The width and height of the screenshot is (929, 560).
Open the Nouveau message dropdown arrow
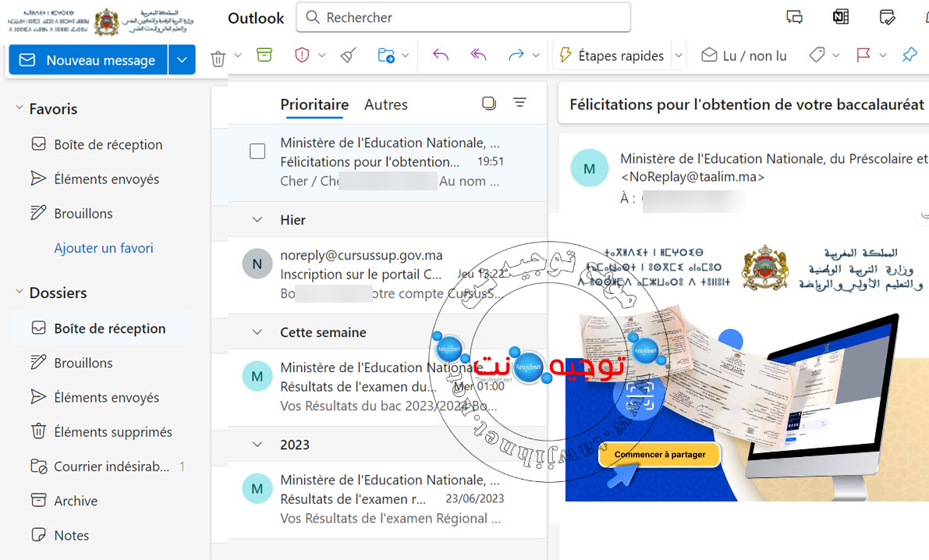182,60
